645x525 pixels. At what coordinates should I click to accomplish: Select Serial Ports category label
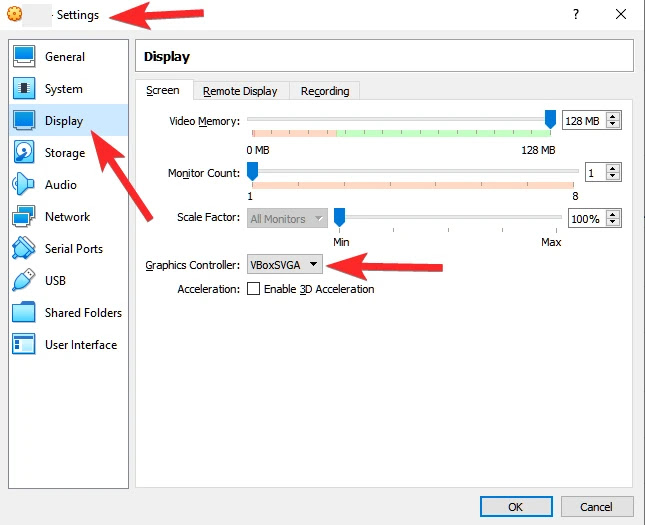point(74,249)
